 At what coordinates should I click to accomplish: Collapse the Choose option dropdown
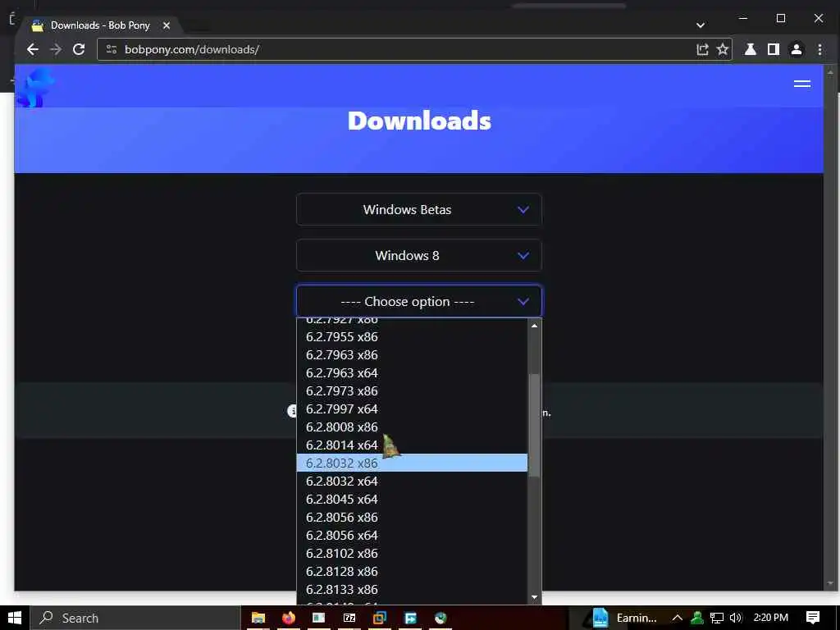pyautogui.click(x=419, y=301)
